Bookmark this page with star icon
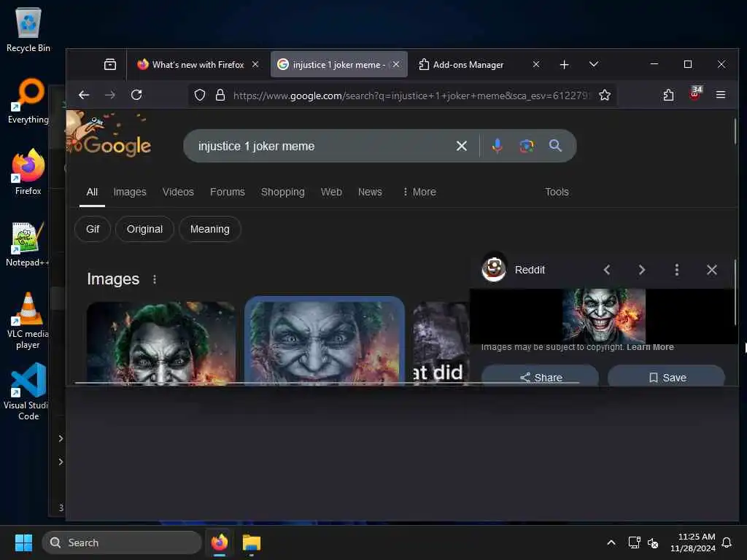This screenshot has height=560, width=747. point(605,96)
